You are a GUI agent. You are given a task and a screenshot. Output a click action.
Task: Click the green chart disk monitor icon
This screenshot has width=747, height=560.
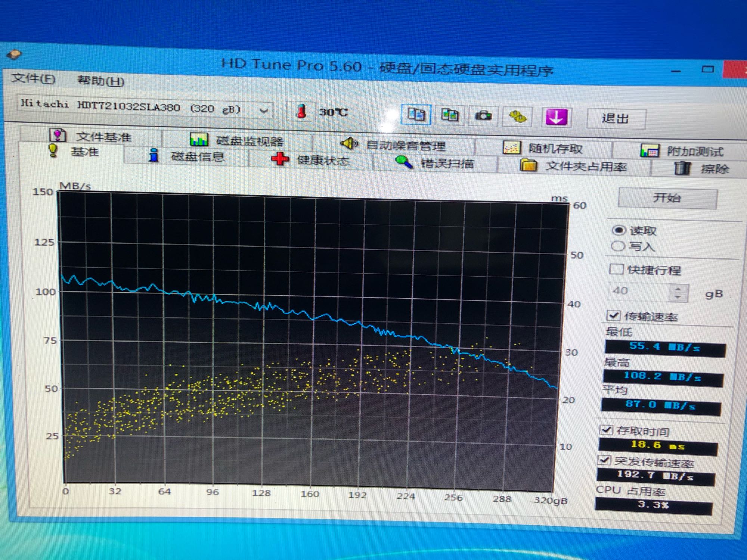pos(199,140)
